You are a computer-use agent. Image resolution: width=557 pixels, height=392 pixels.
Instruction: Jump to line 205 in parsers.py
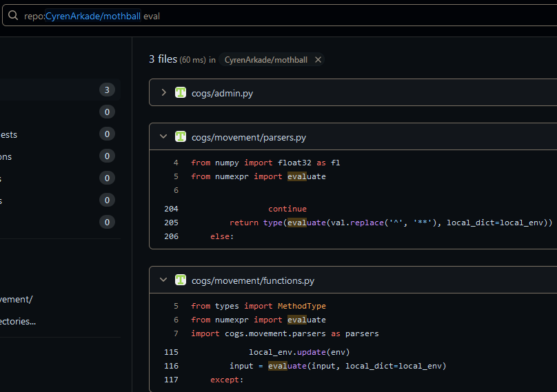171,223
